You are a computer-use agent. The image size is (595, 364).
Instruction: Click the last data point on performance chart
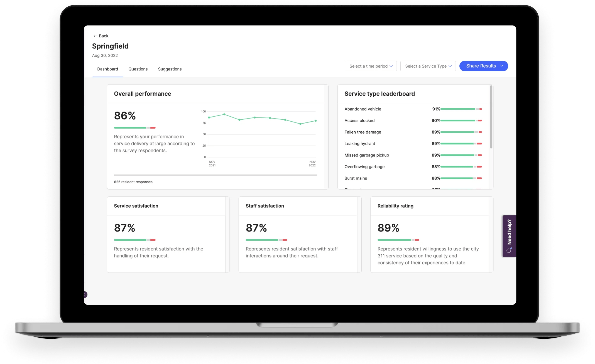click(x=315, y=121)
